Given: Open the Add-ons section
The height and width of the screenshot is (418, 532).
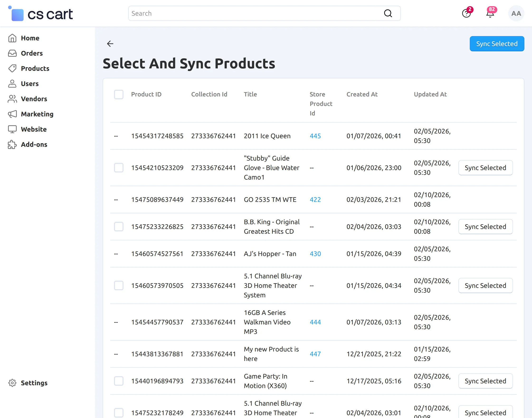Looking at the screenshot, I should pyautogui.click(x=34, y=144).
